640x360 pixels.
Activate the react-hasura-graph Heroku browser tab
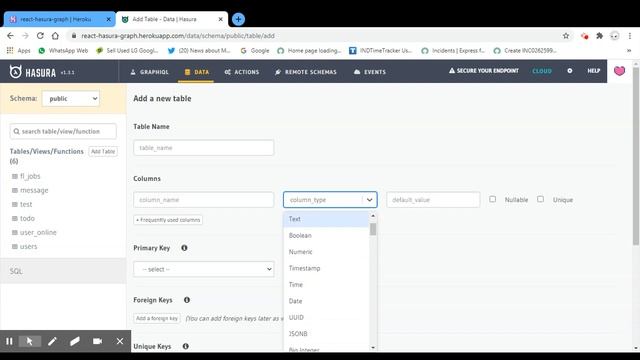(60, 19)
